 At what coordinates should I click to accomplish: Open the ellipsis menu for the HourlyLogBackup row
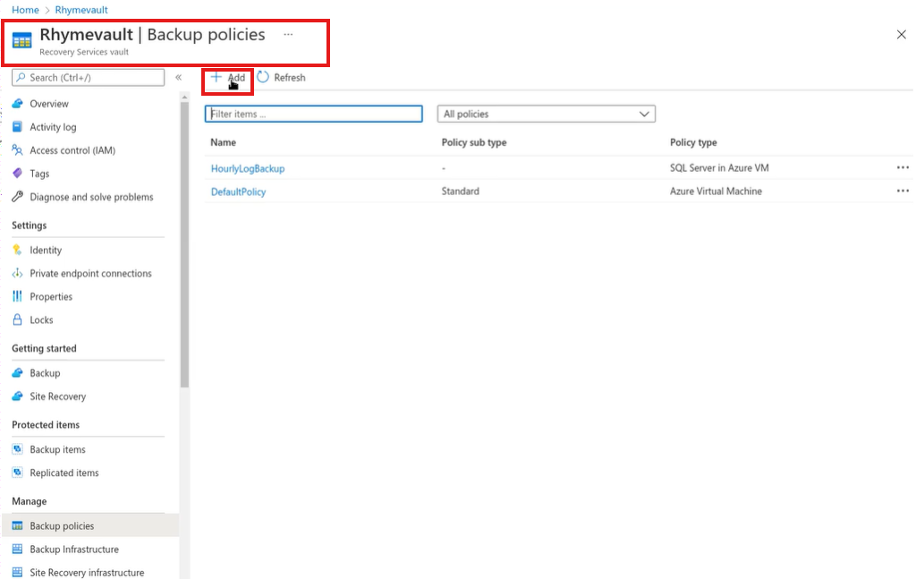[x=903, y=167]
